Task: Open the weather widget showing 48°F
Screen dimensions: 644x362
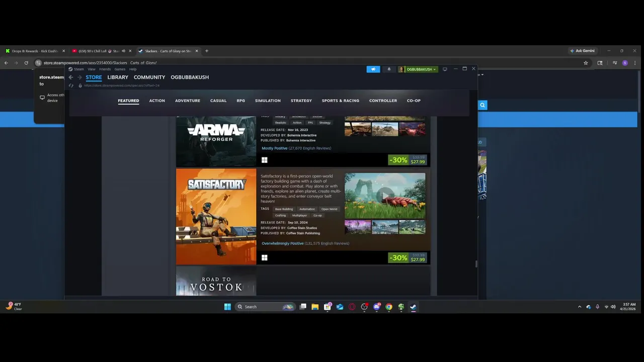Action: tap(14, 306)
